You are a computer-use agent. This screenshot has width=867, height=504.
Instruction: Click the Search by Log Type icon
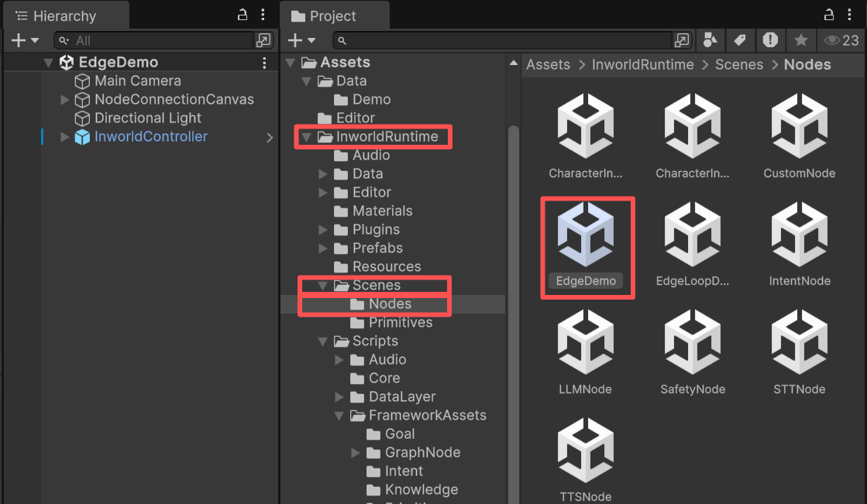tap(770, 40)
